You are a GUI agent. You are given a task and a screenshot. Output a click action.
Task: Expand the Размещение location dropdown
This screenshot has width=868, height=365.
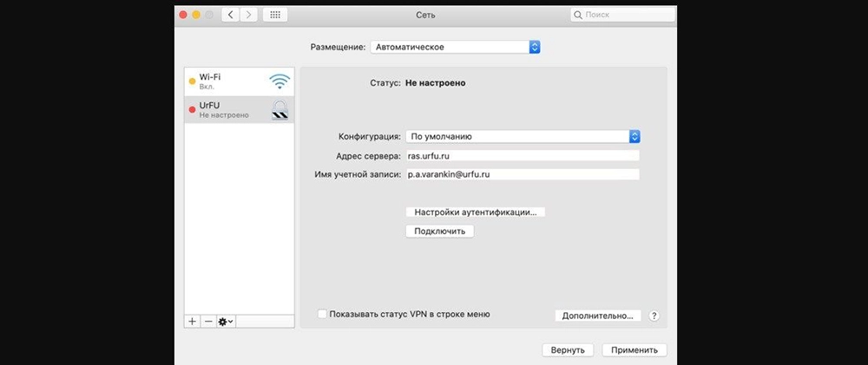point(455,47)
